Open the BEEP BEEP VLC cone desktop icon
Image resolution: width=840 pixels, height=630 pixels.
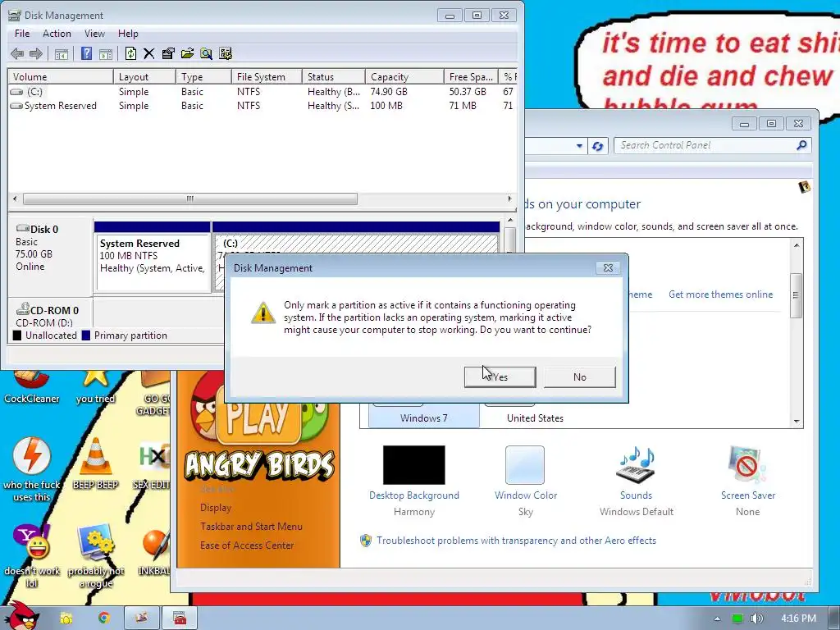click(95, 463)
